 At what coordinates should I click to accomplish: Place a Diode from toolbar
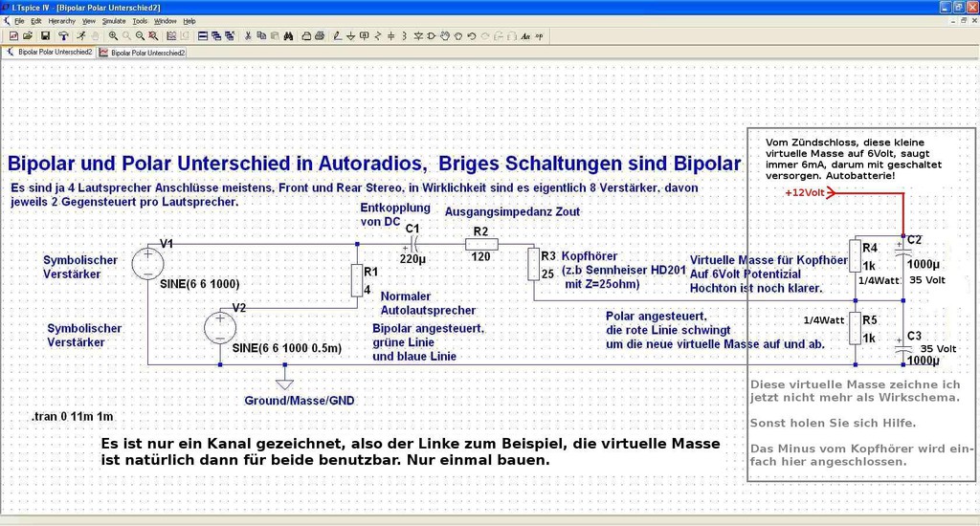(x=418, y=36)
